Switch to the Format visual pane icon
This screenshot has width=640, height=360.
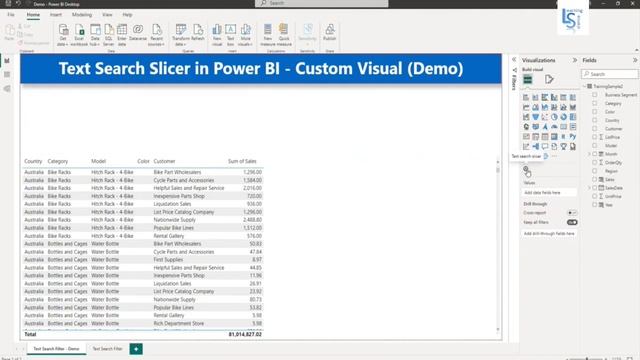click(x=549, y=79)
